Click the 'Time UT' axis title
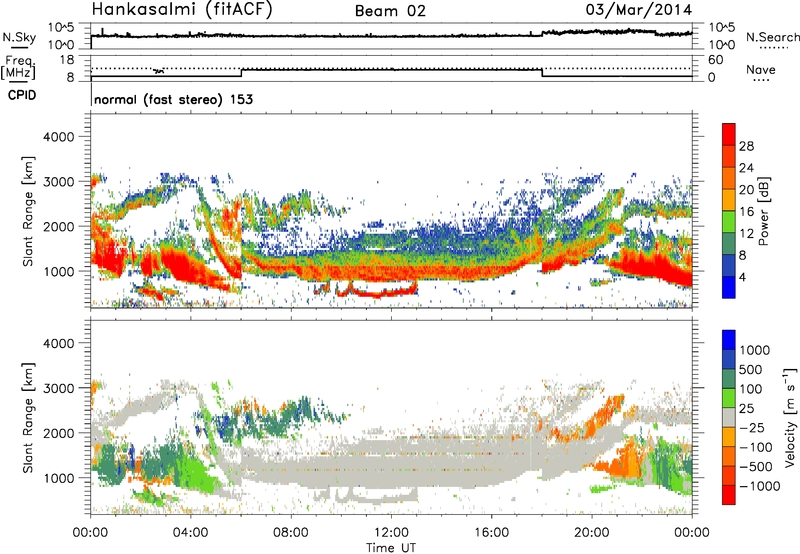The height and width of the screenshot is (554, 800). (x=391, y=547)
